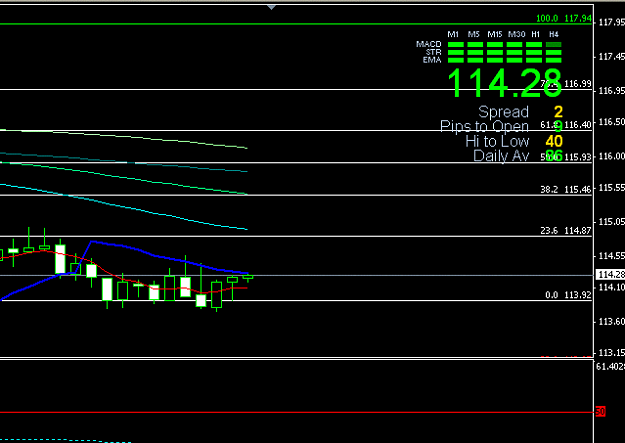Click the 113.60 price axis label

coord(611,321)
